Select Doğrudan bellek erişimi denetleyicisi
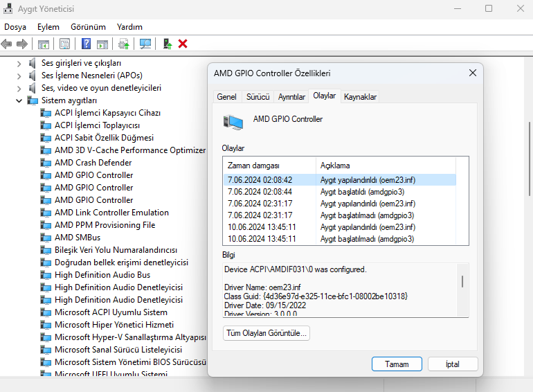The width and height of the screenshot is (533, 392). [121, 262]
